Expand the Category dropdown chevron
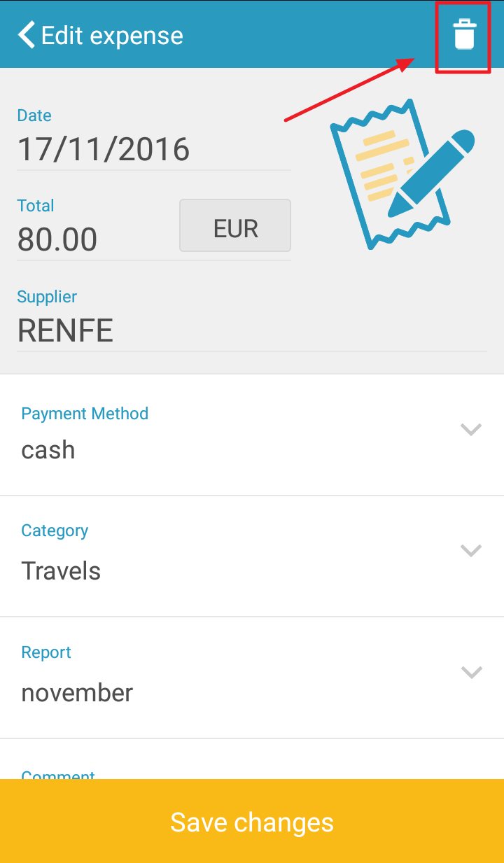The image size is (504, 863). [471, 550]
